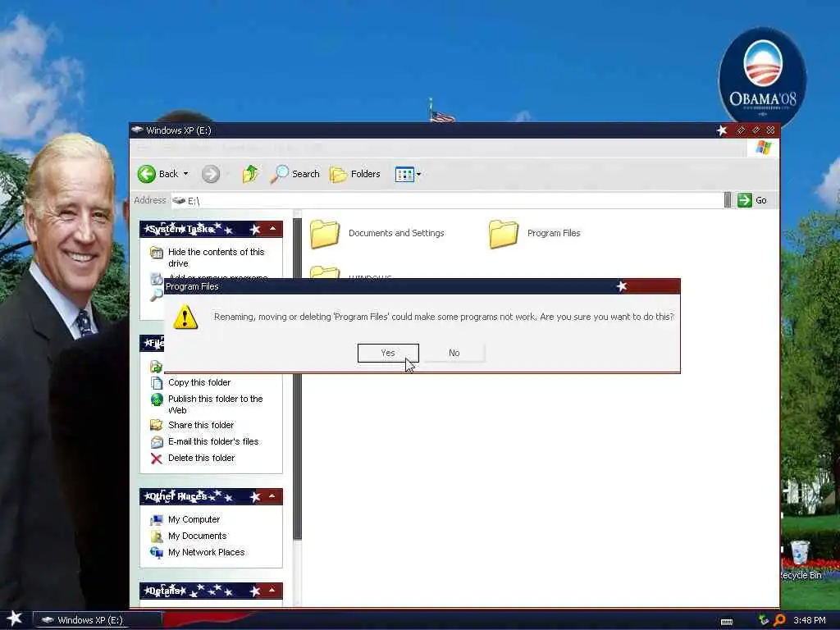Image resolution: width=840 pixels, height=630 pixels.
Task: Click Publish this folder to the Web
Action: 216,404
